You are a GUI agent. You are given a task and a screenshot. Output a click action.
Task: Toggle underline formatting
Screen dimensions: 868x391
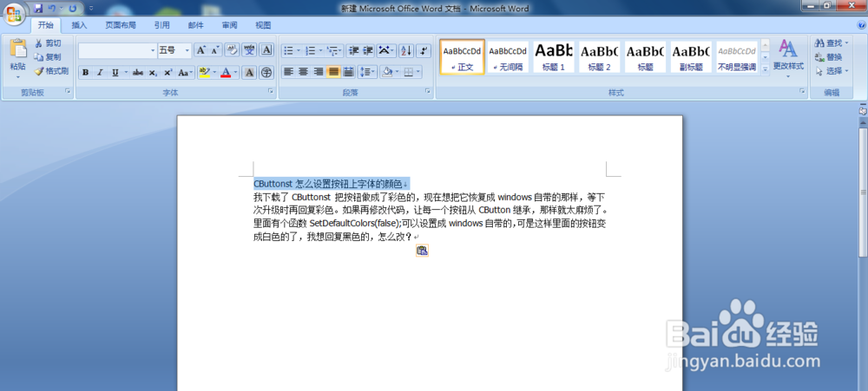tap(115, 73)
